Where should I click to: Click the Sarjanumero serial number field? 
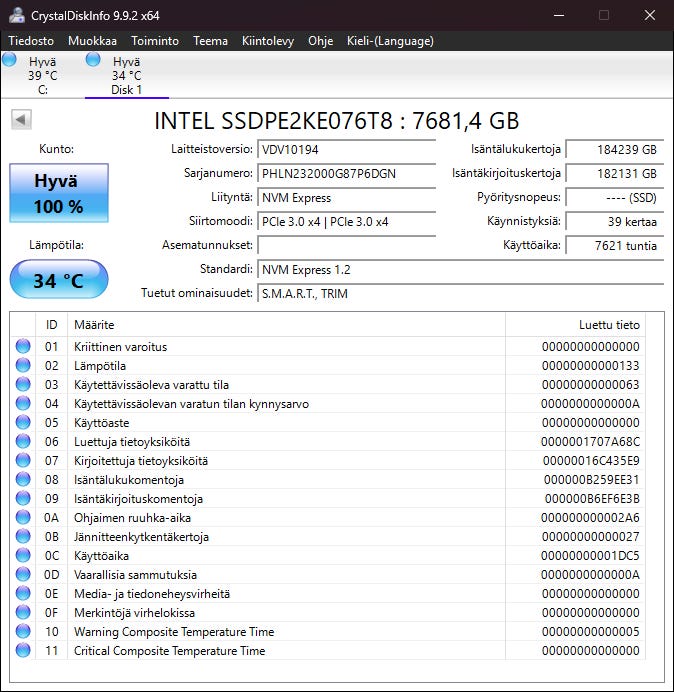pos(346,173)
